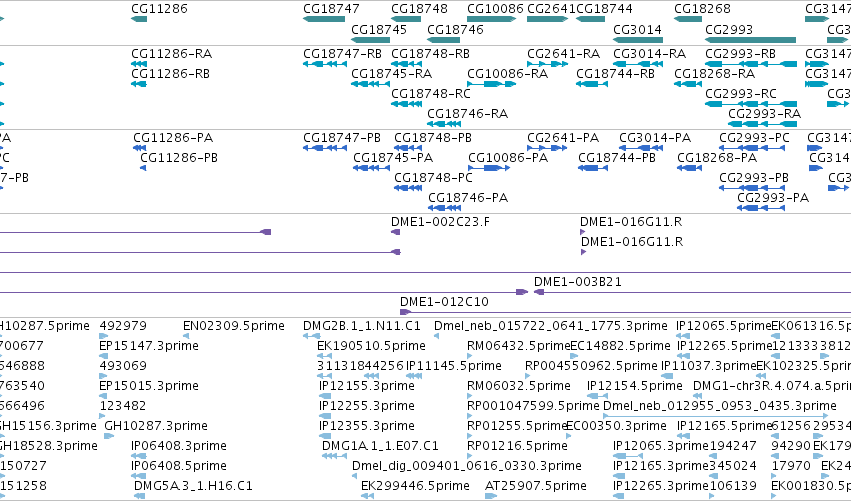The width and height of the screenshot is (851, 501).
Task: Select the CG18746 gene label
Action: [x=455, y=29]
